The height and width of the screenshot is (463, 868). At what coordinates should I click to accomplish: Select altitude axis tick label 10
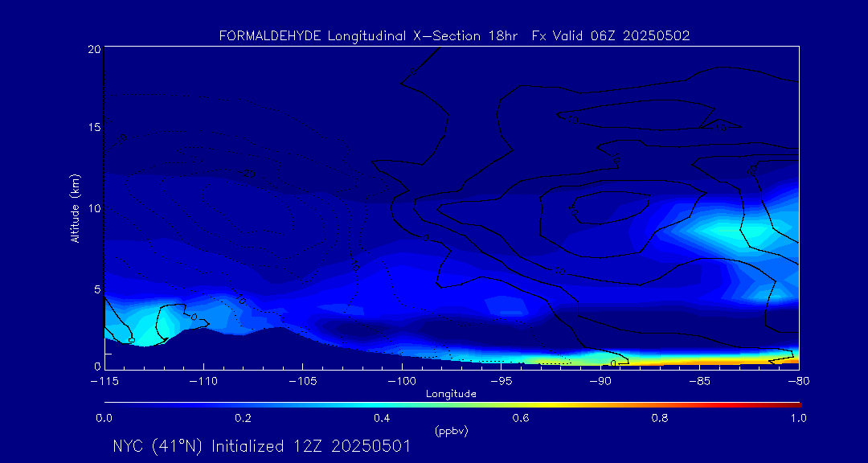[93, 208]
